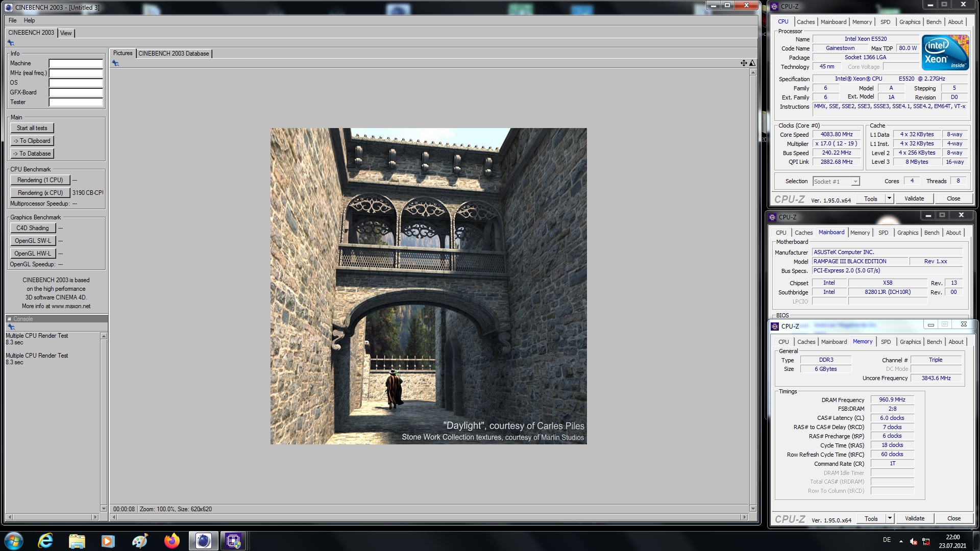980x551 pixels.
Task: Show hidden tray icons arrow
Action: tap(901, 541)
